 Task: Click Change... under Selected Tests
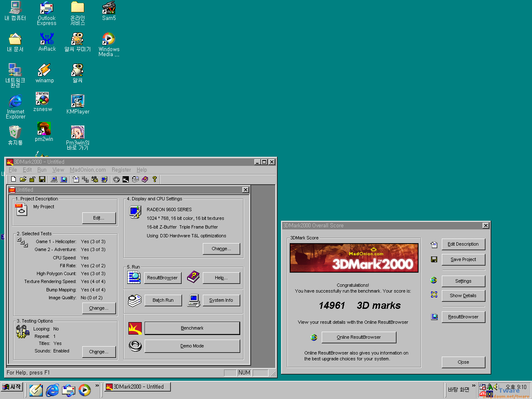click(x=99, y=308)
